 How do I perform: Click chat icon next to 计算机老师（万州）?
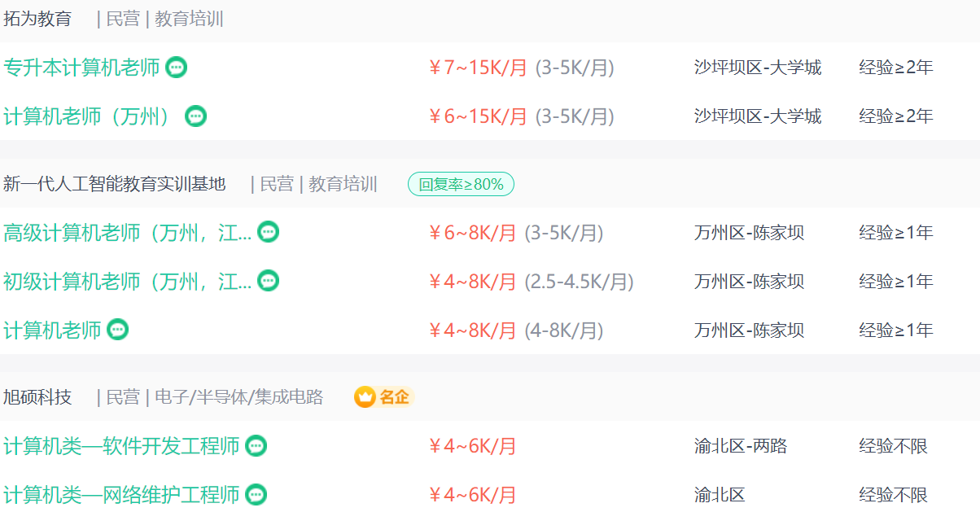click(x=196, y=116)
